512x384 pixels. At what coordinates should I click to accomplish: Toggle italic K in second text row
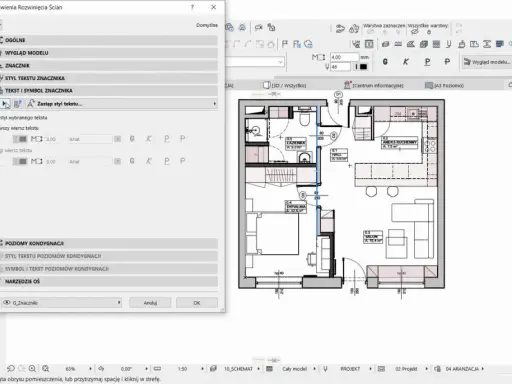[x=149, y=161]
